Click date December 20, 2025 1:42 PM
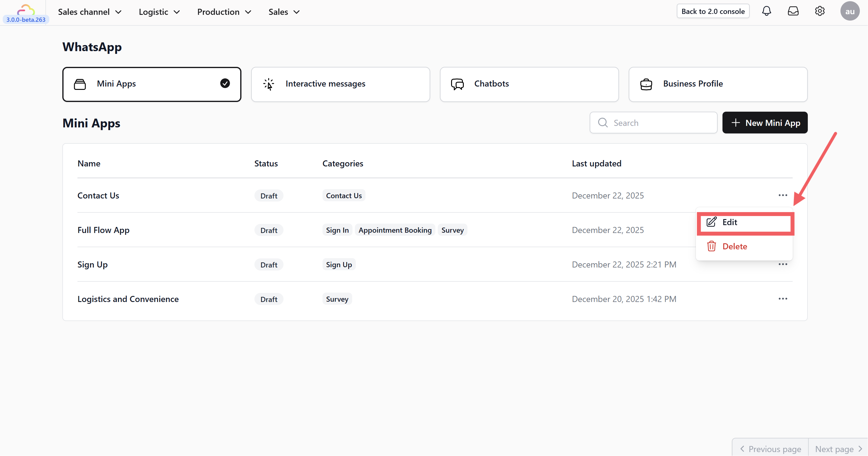The image size is (868, 456). tap(624, 299)
